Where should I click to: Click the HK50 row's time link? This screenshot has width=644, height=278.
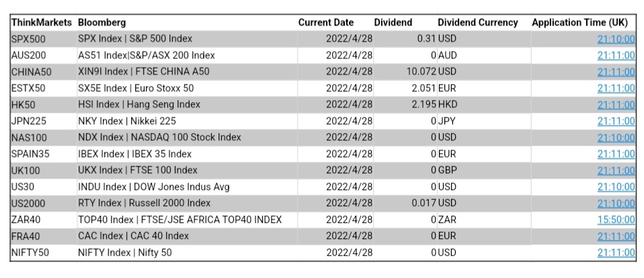(616, 105)
